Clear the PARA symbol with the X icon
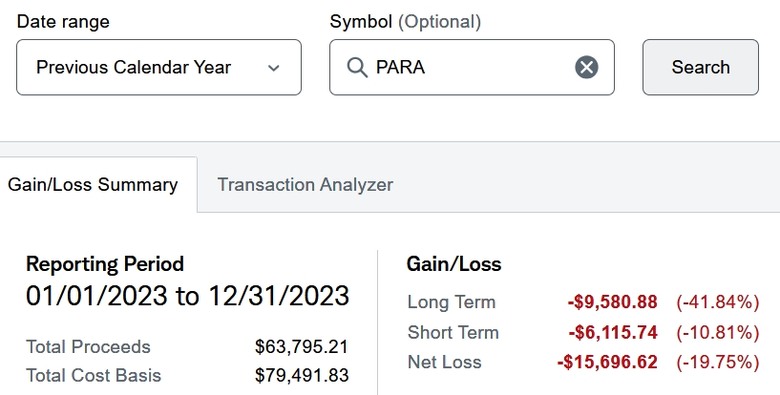 coord(586,67)
